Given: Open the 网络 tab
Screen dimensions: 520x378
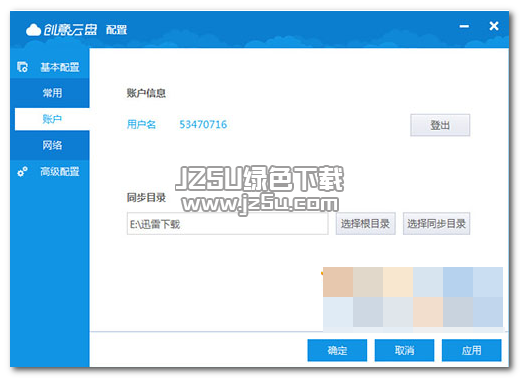Looking at the screenshot, I should 52,145.
